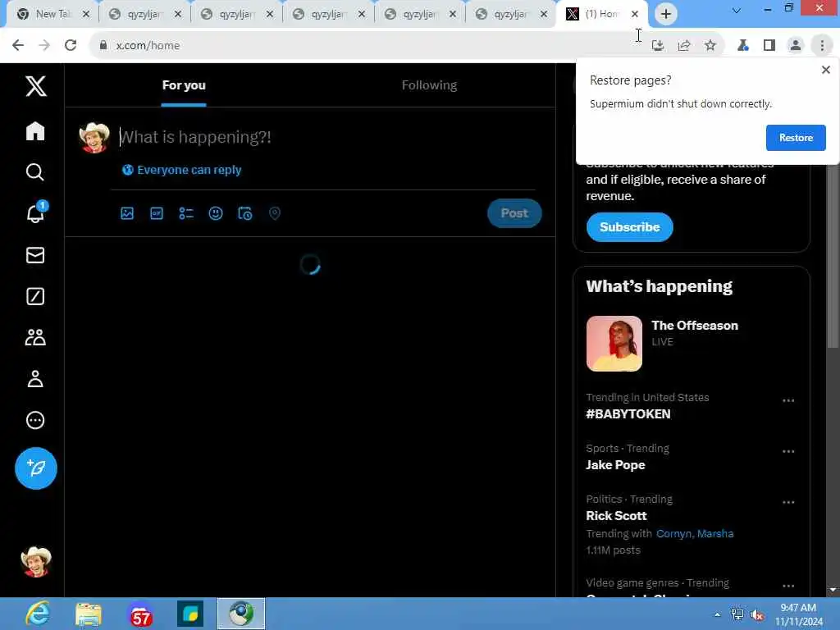Open the browser three-dot menu
This screenshot has height=630, width=840.
coord(822,46)
